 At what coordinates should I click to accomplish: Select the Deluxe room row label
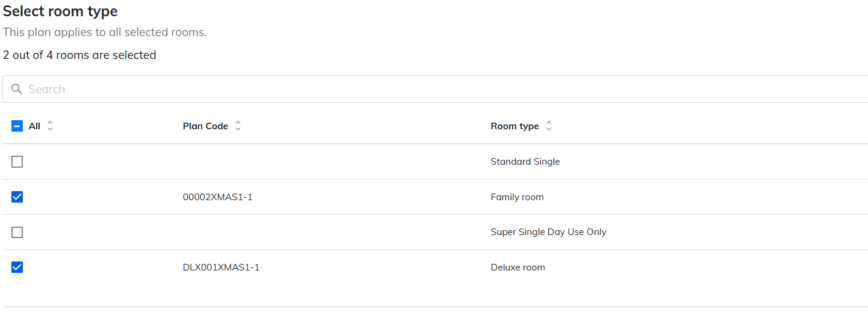(x=517, y=267)
